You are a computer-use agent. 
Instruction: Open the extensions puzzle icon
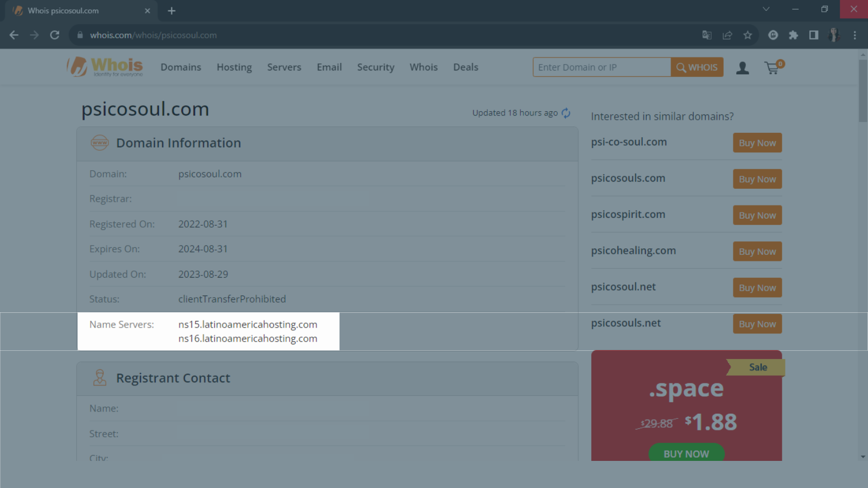coord(793,35)
